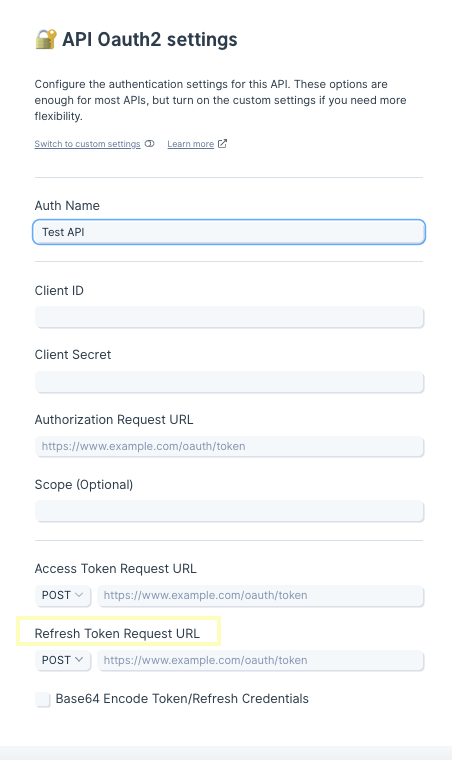
Task: Focus the Auth Name field containing Test API
Action: pos(229,232)
